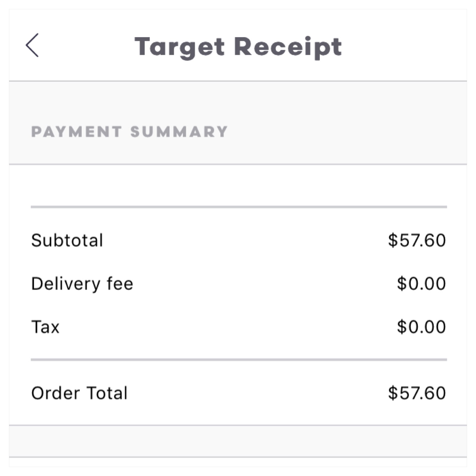The width and height of the screenshot is (476, 476).
Task: Click the Tax label
Action: tap(45, 327)
